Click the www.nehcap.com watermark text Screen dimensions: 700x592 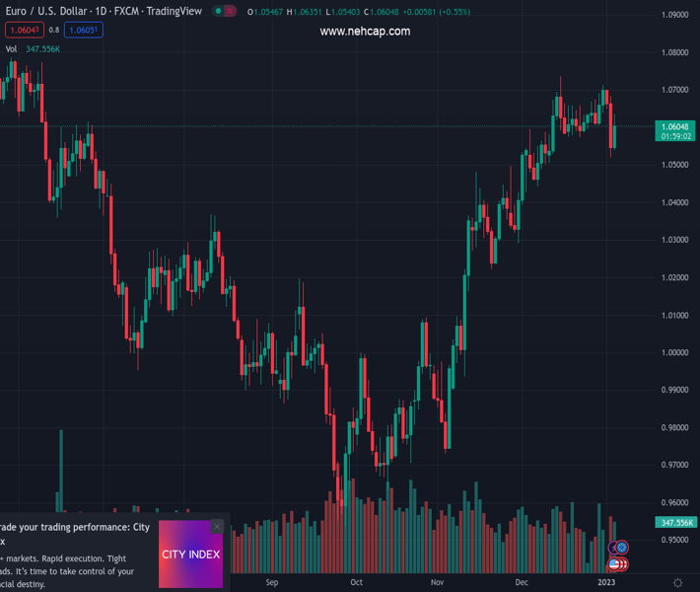[365, 32]
